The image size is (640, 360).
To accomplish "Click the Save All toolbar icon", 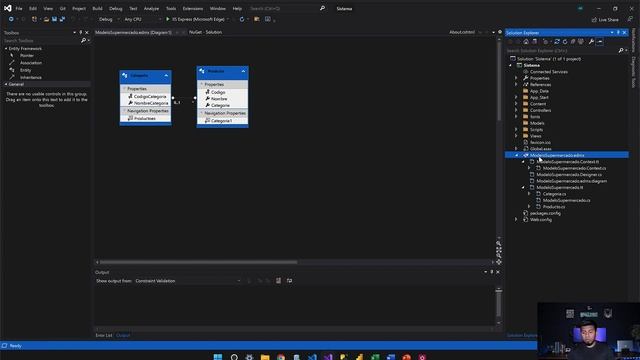I will 62,19.
